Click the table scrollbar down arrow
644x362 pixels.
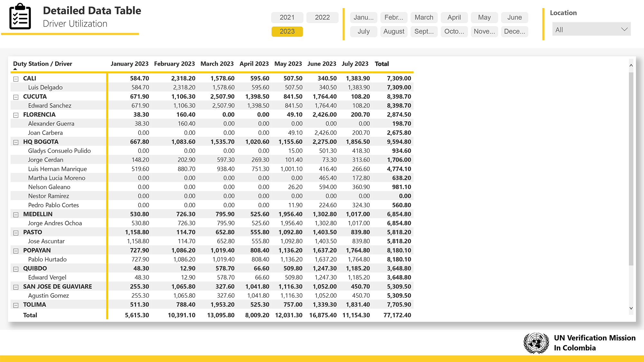point(631,308)
